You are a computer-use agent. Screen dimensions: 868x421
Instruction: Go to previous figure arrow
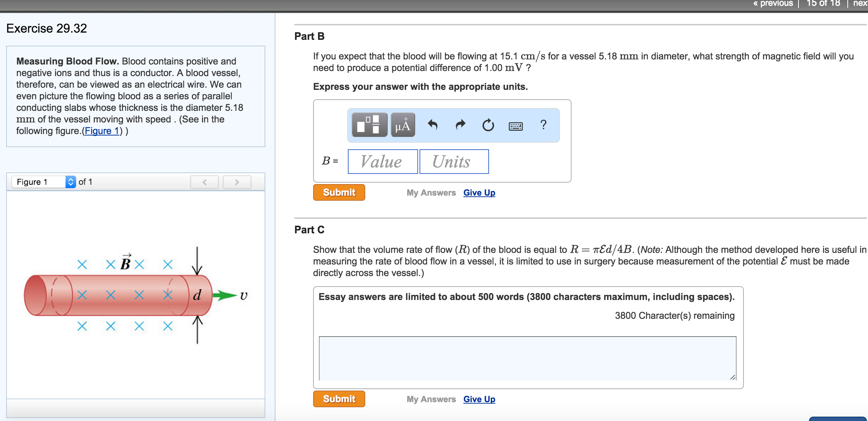[x=205, y=182]
